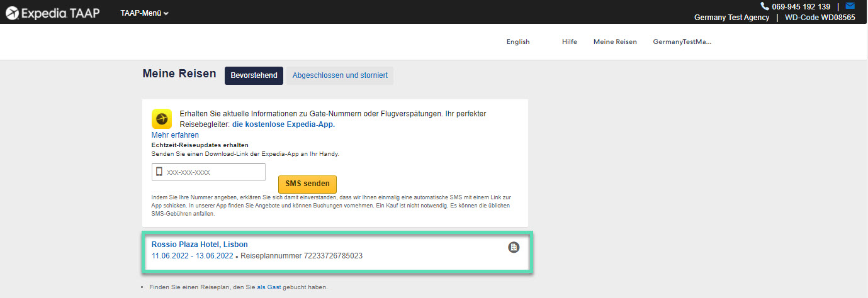Click the trip dates 11.06.2022 - 13.06.2022

(193, 256)
